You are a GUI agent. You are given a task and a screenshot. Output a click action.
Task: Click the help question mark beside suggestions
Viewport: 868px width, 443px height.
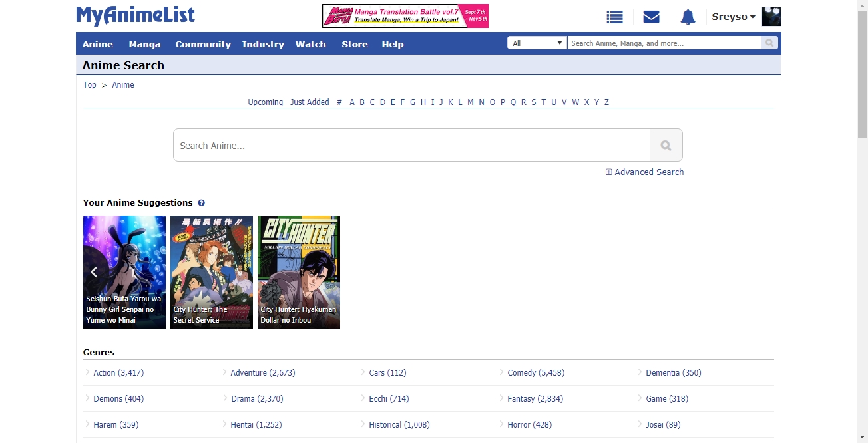[x=201, y=203]
